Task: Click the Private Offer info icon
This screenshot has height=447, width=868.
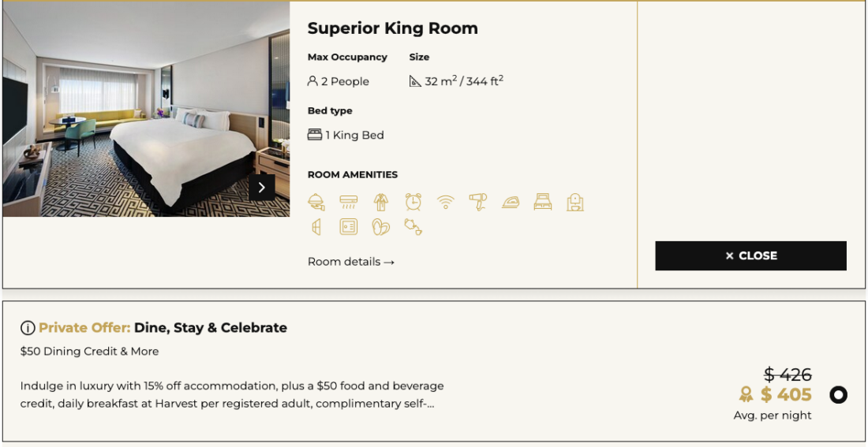Action: [28, 328]
